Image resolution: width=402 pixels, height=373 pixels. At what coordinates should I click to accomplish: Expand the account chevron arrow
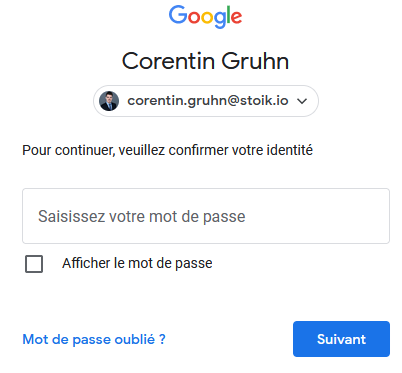[302, 101]
